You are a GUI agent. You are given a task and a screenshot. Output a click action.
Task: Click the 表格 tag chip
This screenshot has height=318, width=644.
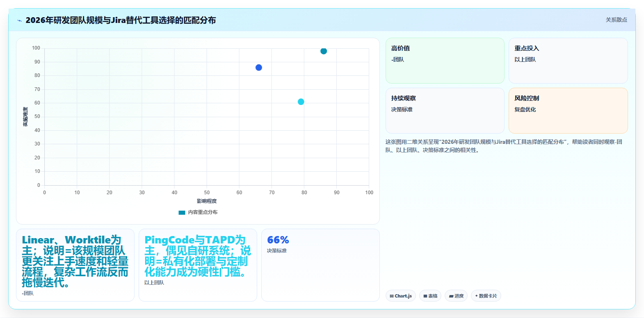click(x=430, y=296)
